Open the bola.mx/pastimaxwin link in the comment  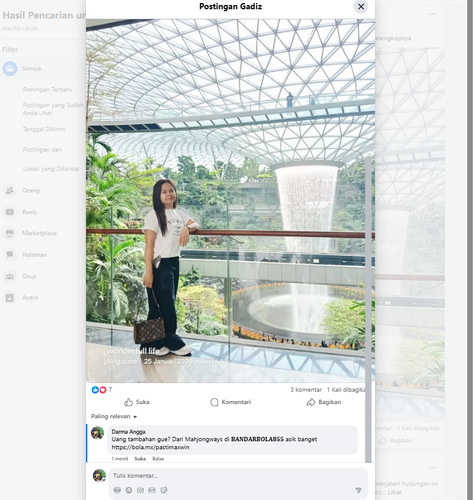[x=150, y=447]
